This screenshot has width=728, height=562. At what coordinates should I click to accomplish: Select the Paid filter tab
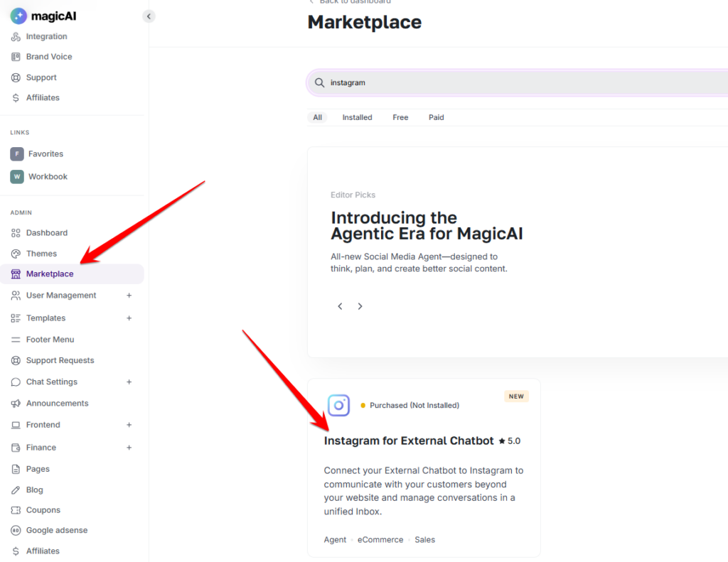point(436,117)
